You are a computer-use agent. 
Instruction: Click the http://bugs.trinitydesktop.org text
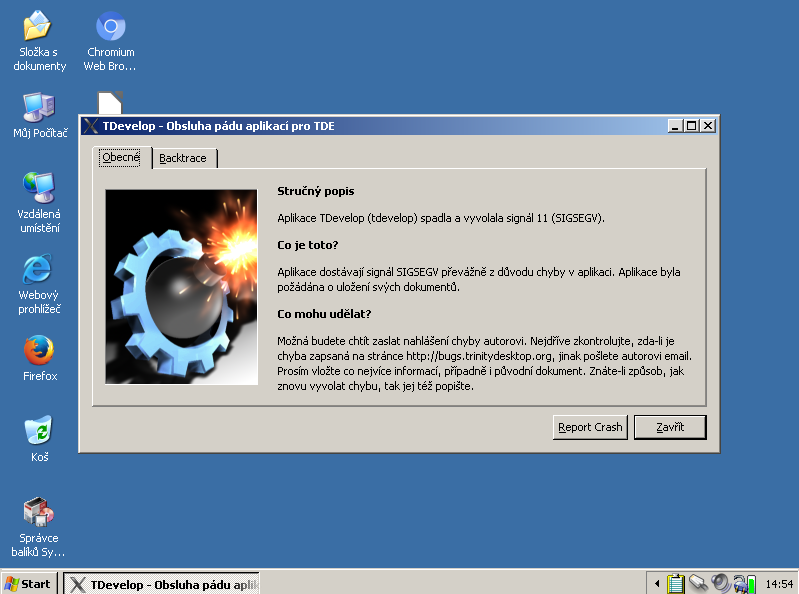(479, 356)
